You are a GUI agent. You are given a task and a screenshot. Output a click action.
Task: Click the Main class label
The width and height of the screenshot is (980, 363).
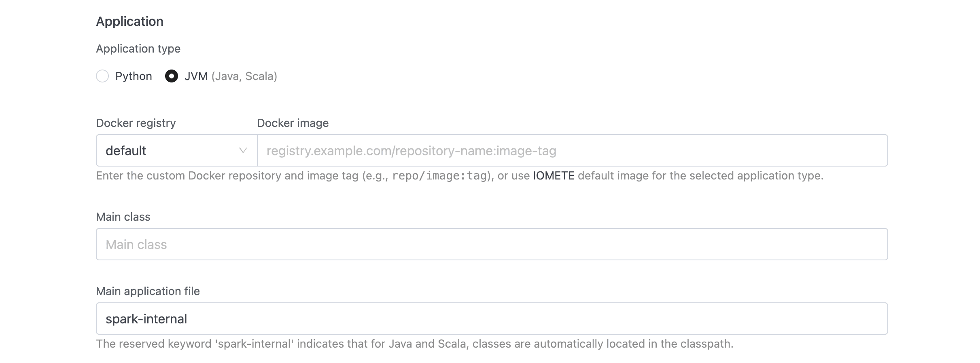pos(123,217)
